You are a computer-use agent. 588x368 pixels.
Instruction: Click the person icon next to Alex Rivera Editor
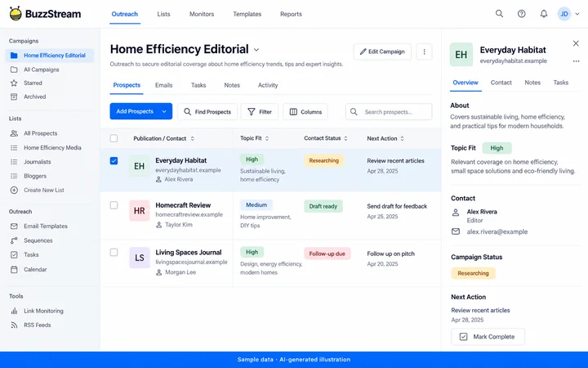(455, 213)
